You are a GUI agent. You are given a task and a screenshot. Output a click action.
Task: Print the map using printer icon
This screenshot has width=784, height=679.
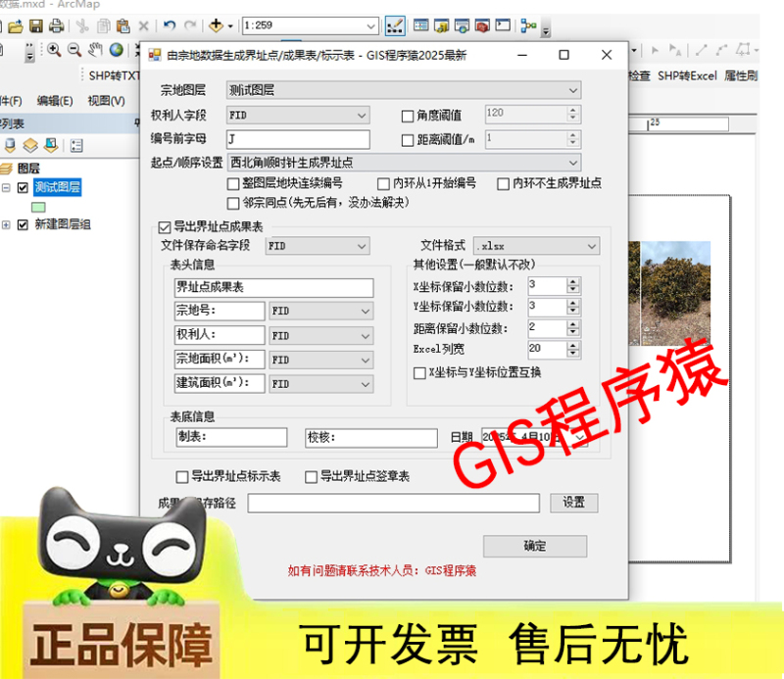[56, 26]
